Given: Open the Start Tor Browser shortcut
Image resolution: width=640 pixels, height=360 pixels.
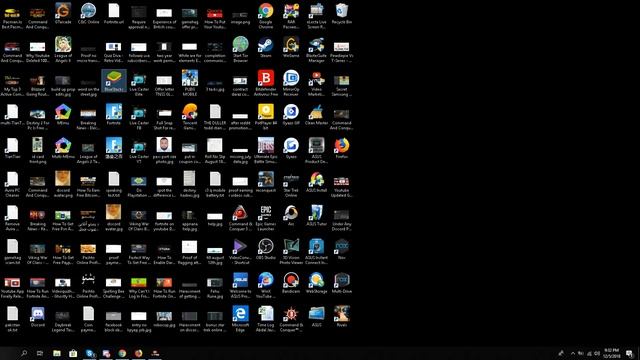Looking at the screenshot, I should tap(240, 49).
